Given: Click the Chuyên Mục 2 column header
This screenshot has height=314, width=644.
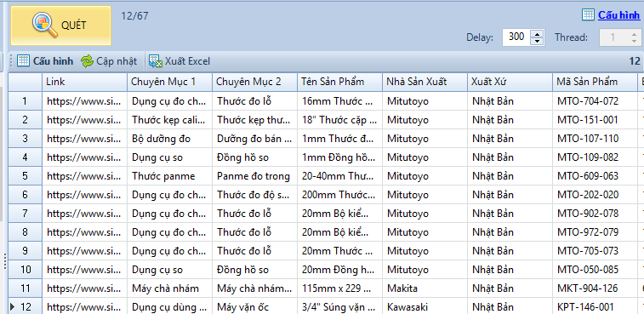Looking at the screenshot, I should (x=254, y=82).
